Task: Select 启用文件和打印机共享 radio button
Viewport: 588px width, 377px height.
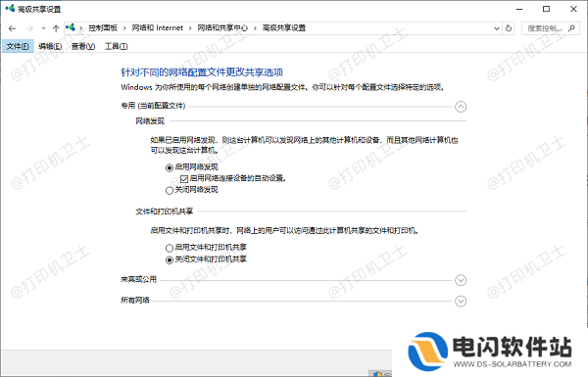Action: click(x=170, y=248)
